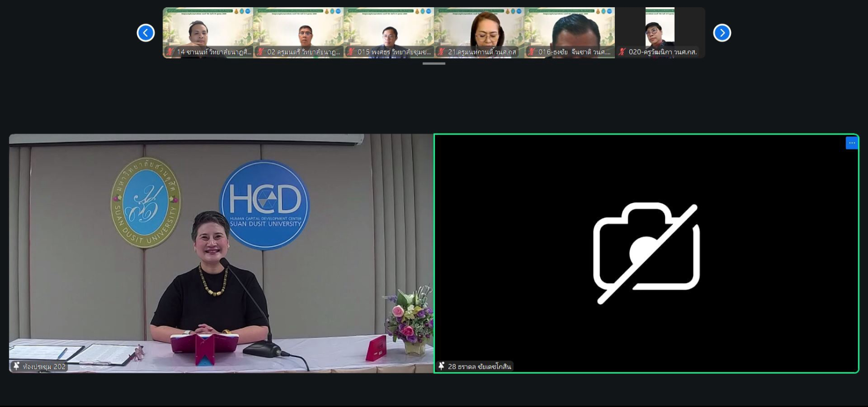Click the name label "21.ครูมนทกานติ์ วนศ.กส"
The width and height of the screenshot is (868, 407).
(x=482, y=52)
